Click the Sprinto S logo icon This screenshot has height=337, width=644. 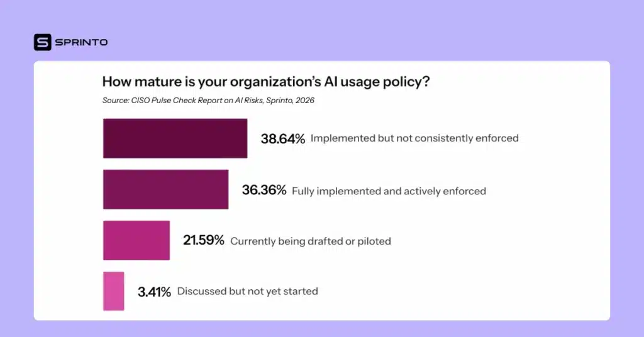(x=42, y=42)
